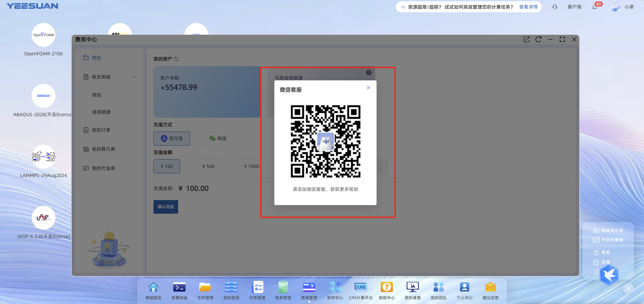Close the floating assistant with round X
The image size is (644, 304).
tap(628, 288)
